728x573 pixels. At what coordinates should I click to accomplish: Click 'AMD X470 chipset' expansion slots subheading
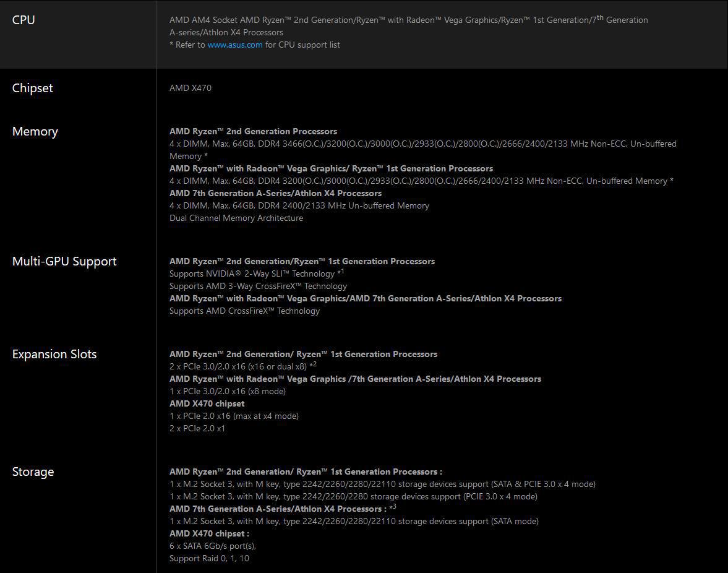tap(207, 404)
